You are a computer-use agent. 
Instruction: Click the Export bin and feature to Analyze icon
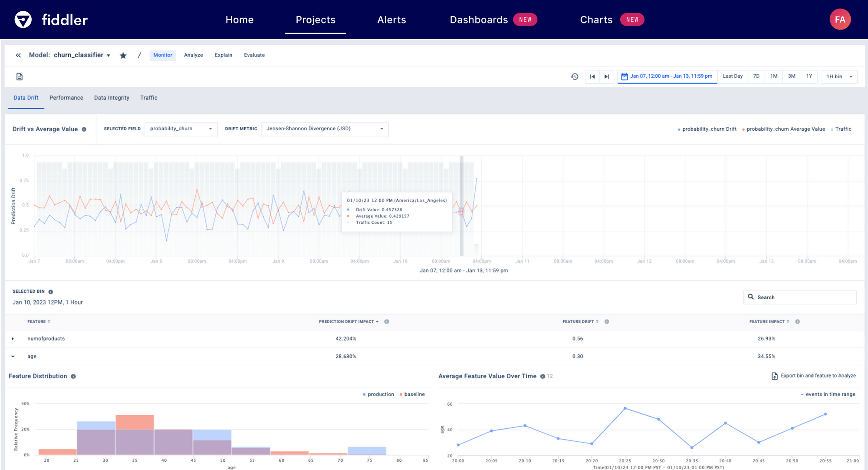774,376
